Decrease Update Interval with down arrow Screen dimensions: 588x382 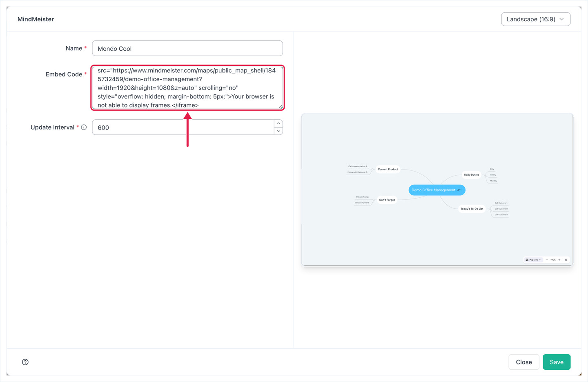tap(278, 131)
